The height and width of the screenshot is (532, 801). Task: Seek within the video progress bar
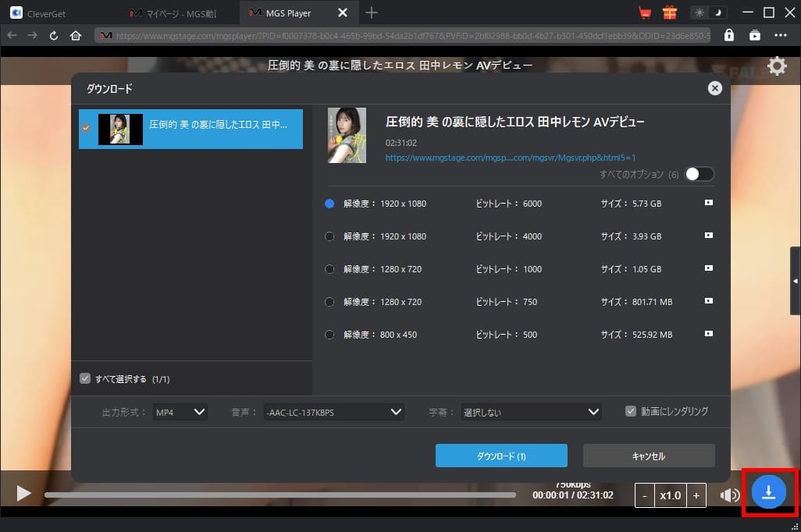click(280, 495)
